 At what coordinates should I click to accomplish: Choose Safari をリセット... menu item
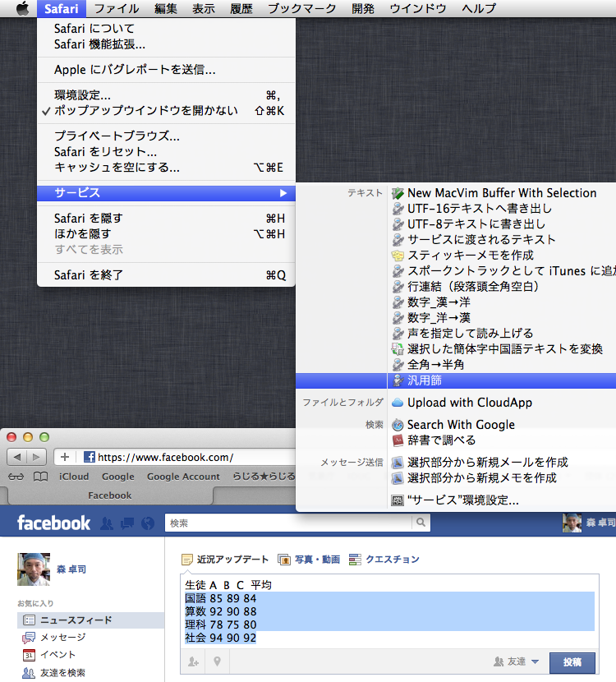click(x=166, y=152)
